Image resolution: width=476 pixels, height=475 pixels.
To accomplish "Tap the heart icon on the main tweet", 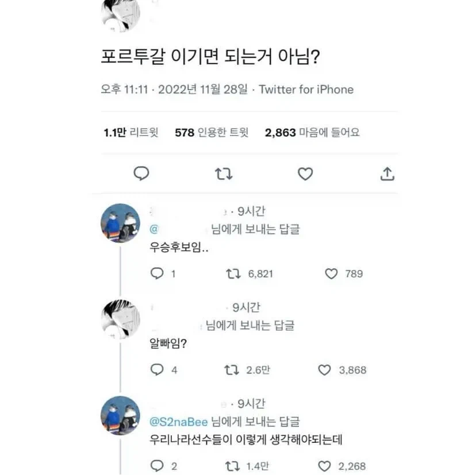I will (305, 174).
